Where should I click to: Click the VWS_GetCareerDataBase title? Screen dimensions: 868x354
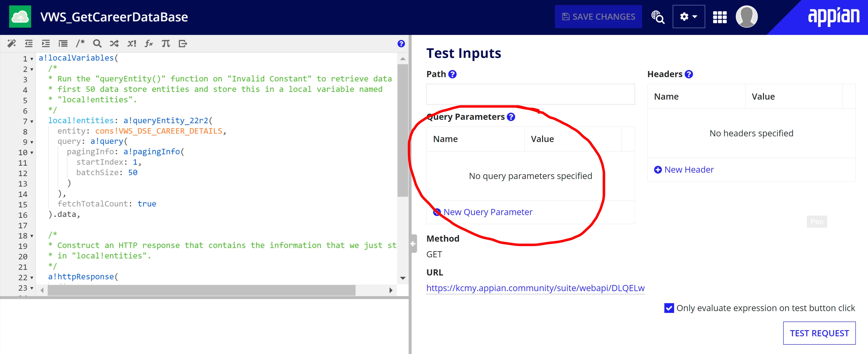pyautogui.click(x=114, y=17)
